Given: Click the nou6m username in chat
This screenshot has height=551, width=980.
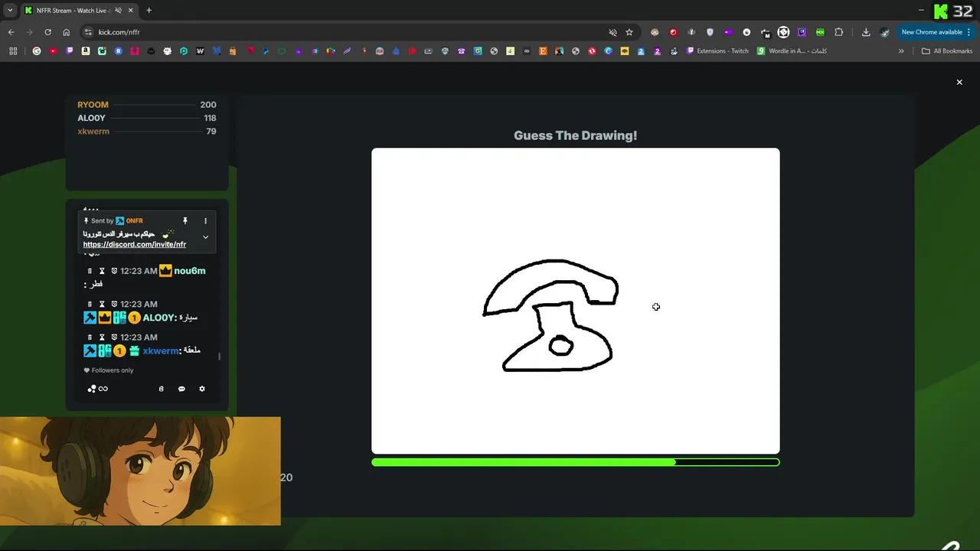Looking at the screenshot, I should coord(189,271).
